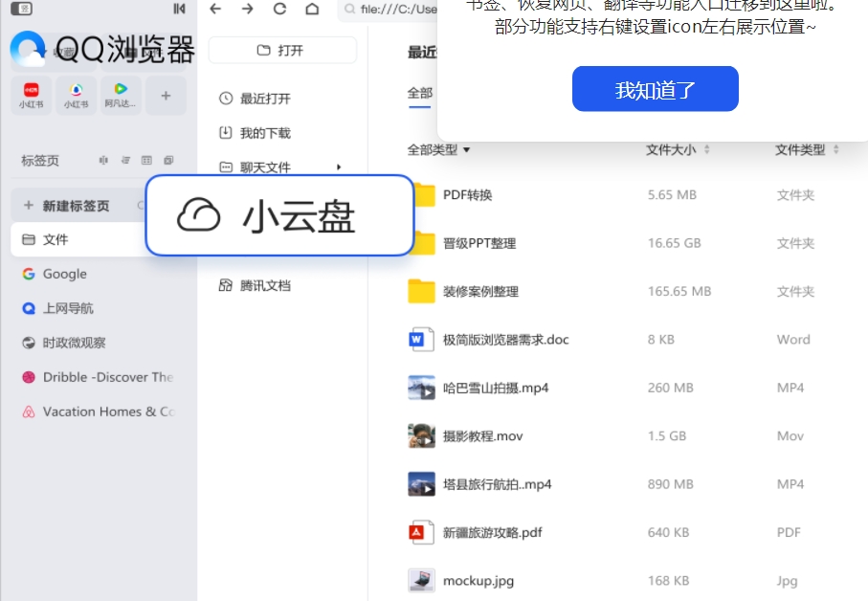Open the 小红书 shortcut with red icon
868x601 pixels.
(x=31, y=95)
